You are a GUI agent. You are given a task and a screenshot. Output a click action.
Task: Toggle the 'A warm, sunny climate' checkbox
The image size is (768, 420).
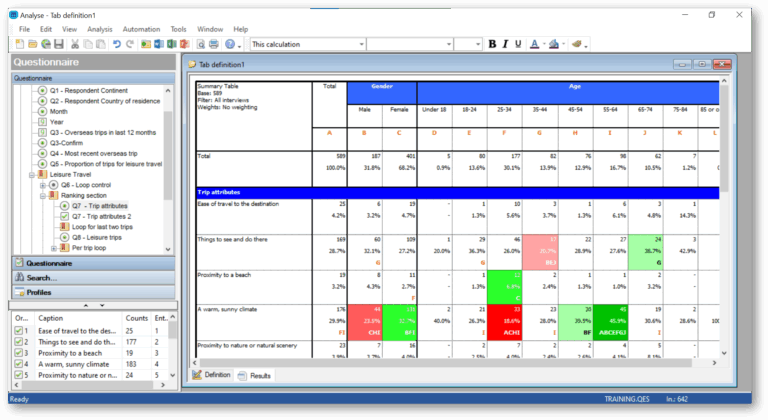tap(17, 364)
